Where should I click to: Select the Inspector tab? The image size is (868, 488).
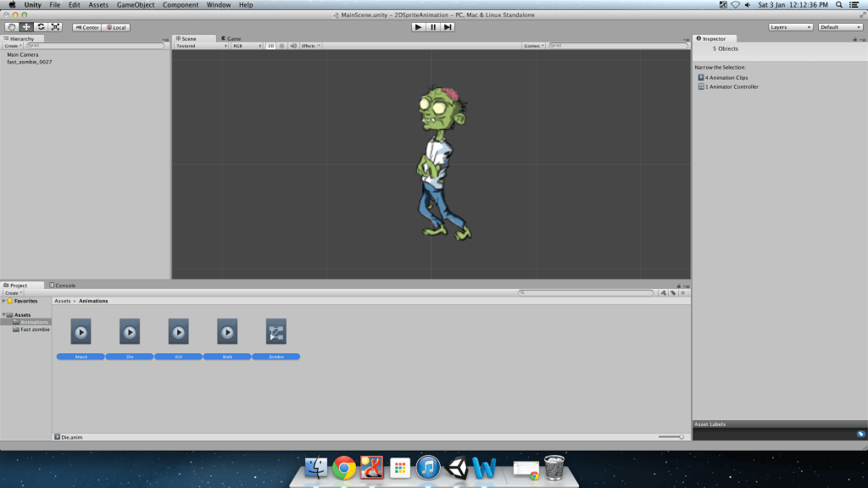click(x=714, y=39)
